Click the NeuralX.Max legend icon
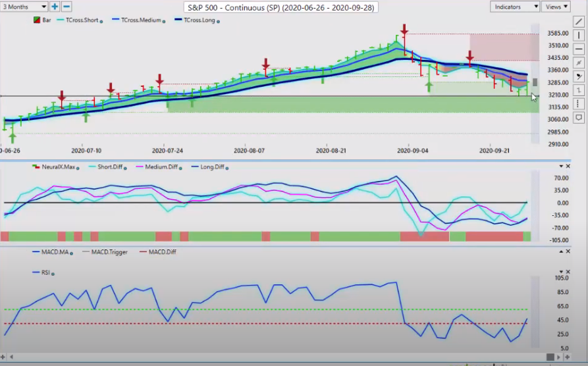The width and height of the screenshot is (588, 366). click(36, 167)
